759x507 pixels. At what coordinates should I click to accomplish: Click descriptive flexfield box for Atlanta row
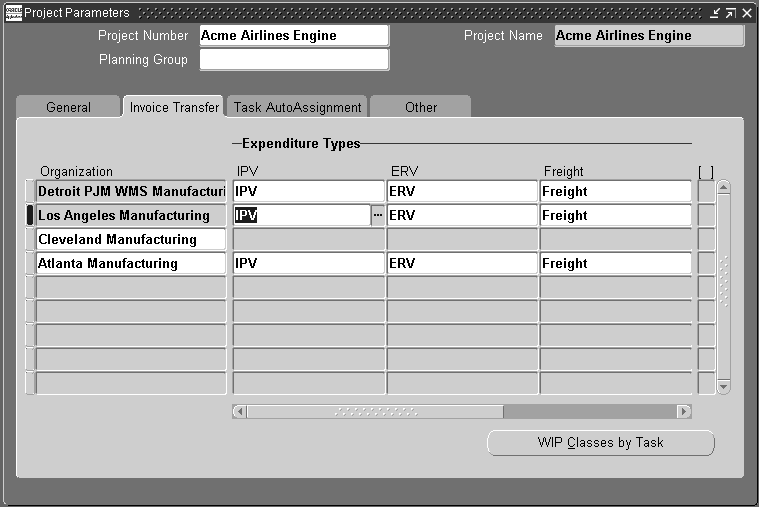click(x=706, y=263)
